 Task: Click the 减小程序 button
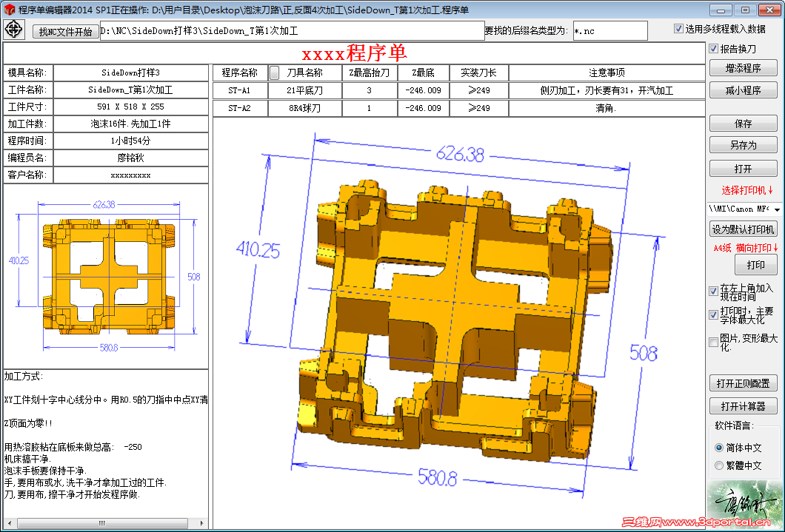point(743,90)
